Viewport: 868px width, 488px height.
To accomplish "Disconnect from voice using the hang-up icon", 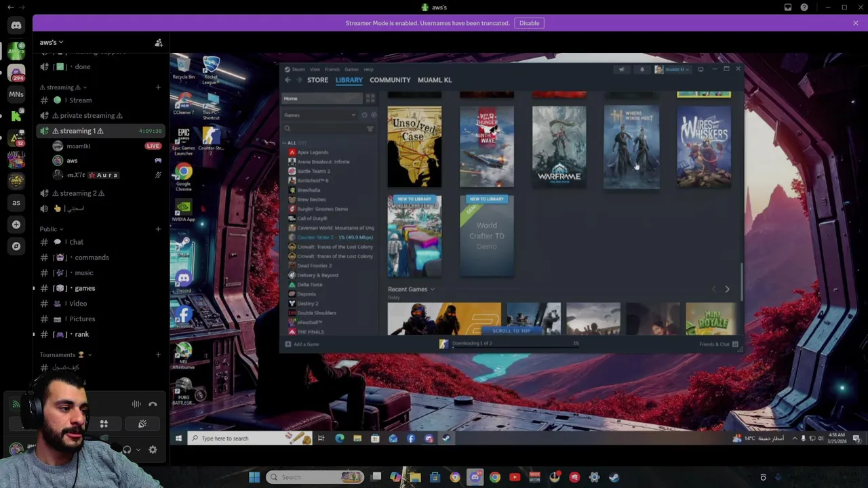I will tap(153, 404).
